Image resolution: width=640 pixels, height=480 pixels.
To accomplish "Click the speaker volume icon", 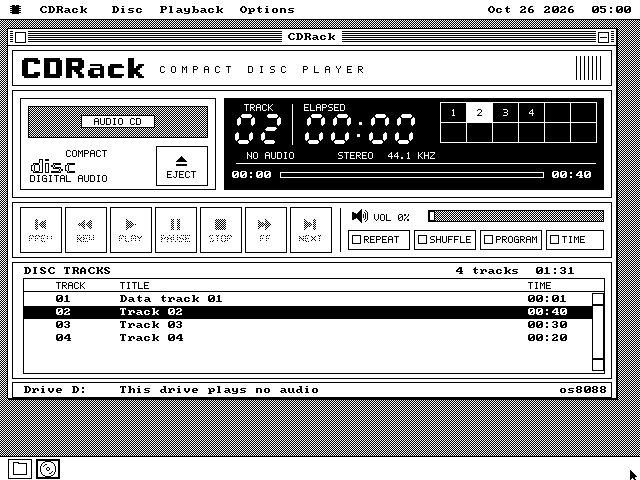I will point(360,216).
